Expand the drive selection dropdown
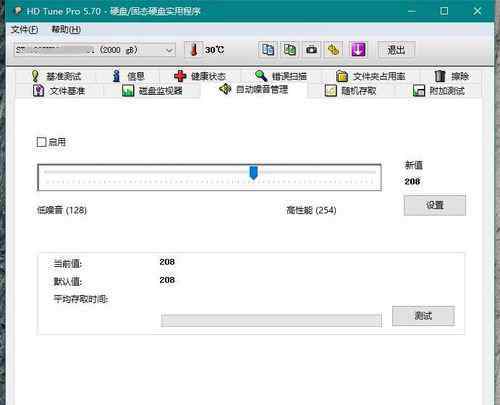Screen dimensions: 500x405 (x=169, y=50)
